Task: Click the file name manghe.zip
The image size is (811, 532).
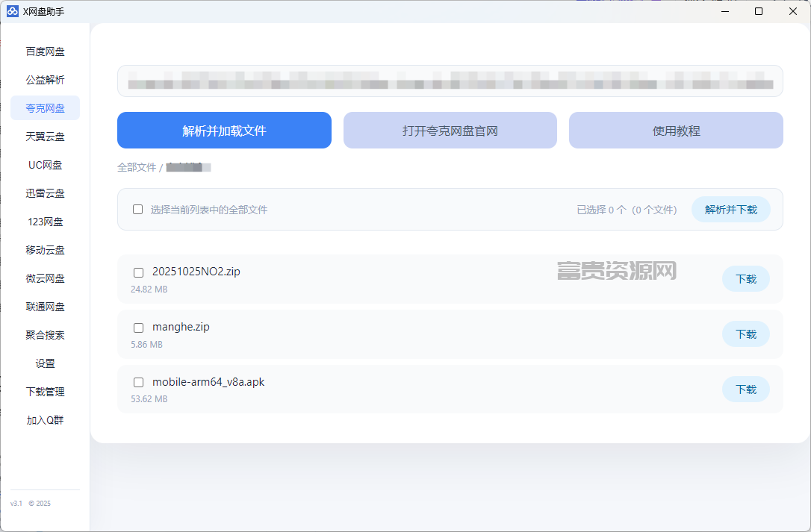Action: click(181, 327)
